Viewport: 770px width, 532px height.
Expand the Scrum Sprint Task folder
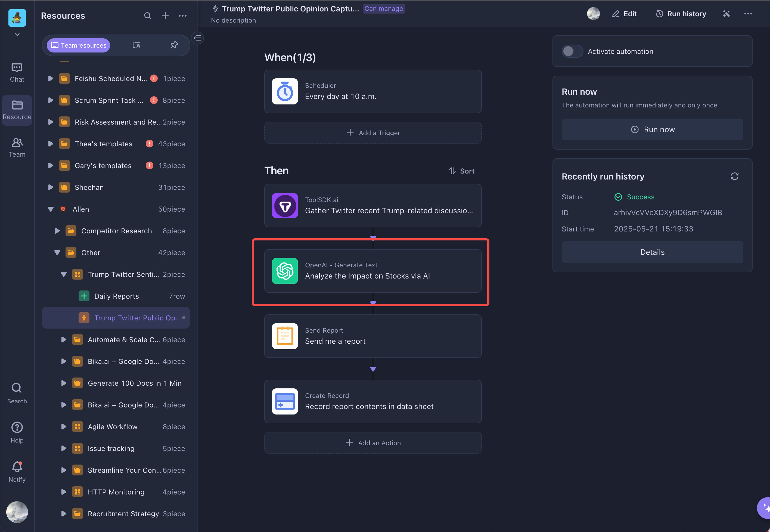tap(50, 100)
